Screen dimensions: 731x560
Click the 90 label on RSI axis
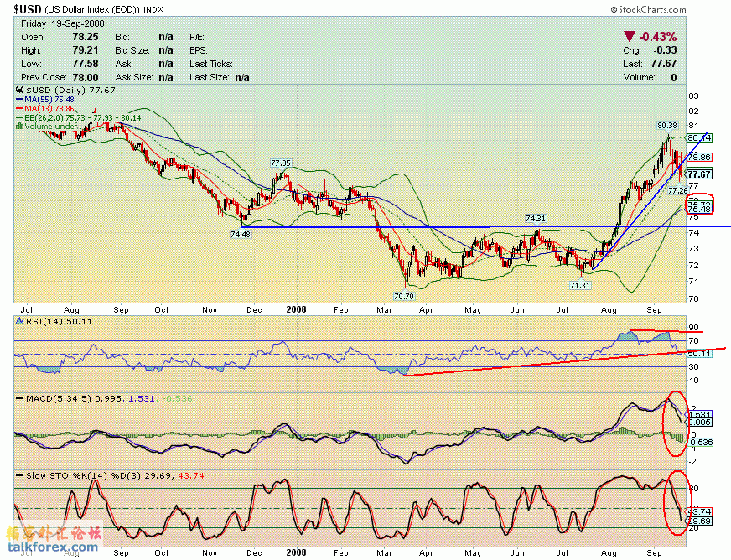694,327
